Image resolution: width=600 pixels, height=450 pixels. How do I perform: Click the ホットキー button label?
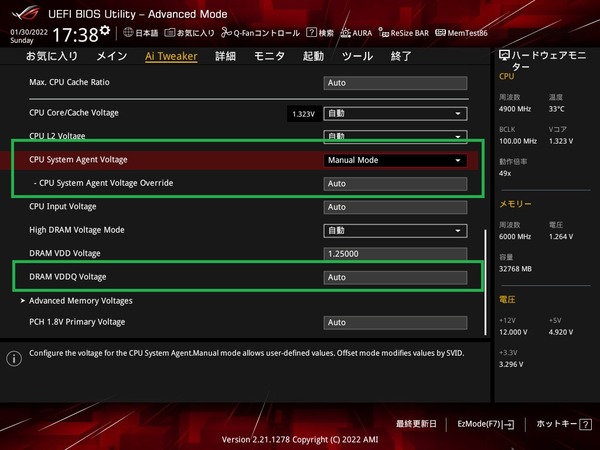(x=557, y=424)
